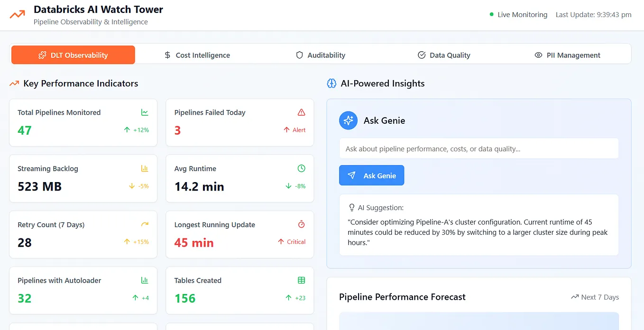This screenshot has width=644, height=330.
Task: Click the stopwatch icon on Longest Running Update
Action: pos(301,224)
